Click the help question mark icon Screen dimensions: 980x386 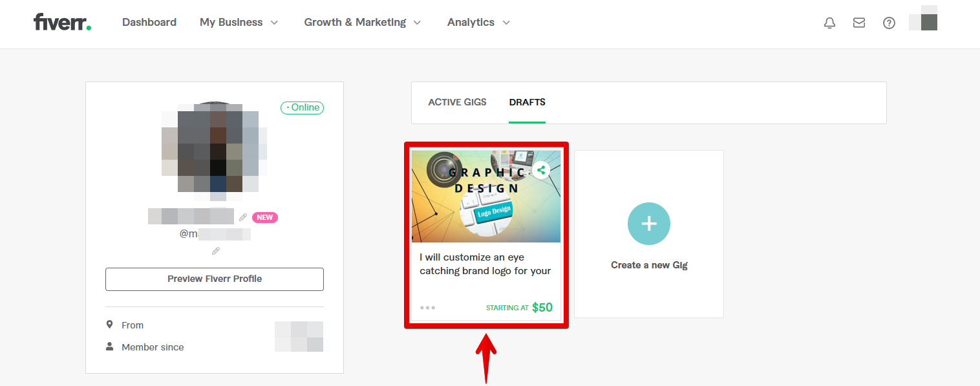coord(889,23)
